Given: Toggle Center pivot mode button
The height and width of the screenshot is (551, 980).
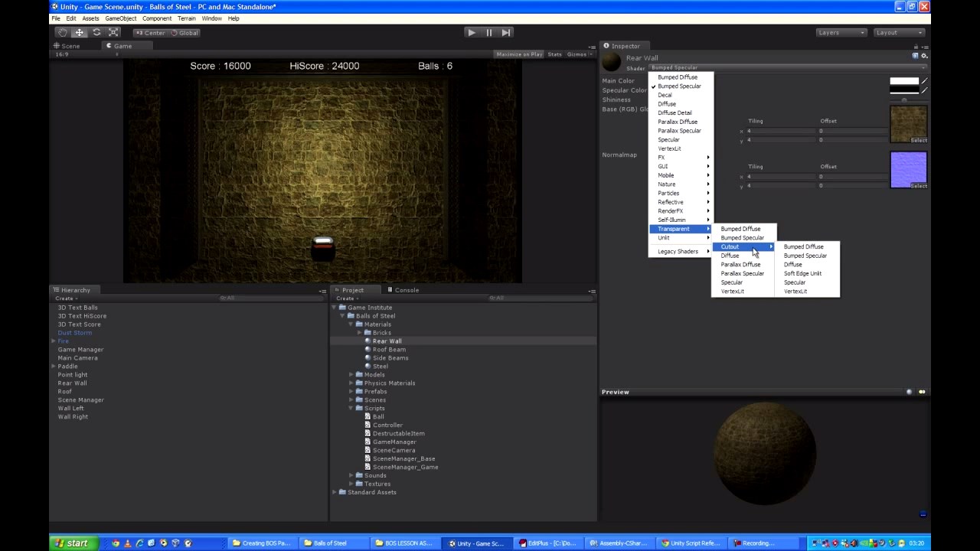Looking at the screenshot, I should coord(149,33).
